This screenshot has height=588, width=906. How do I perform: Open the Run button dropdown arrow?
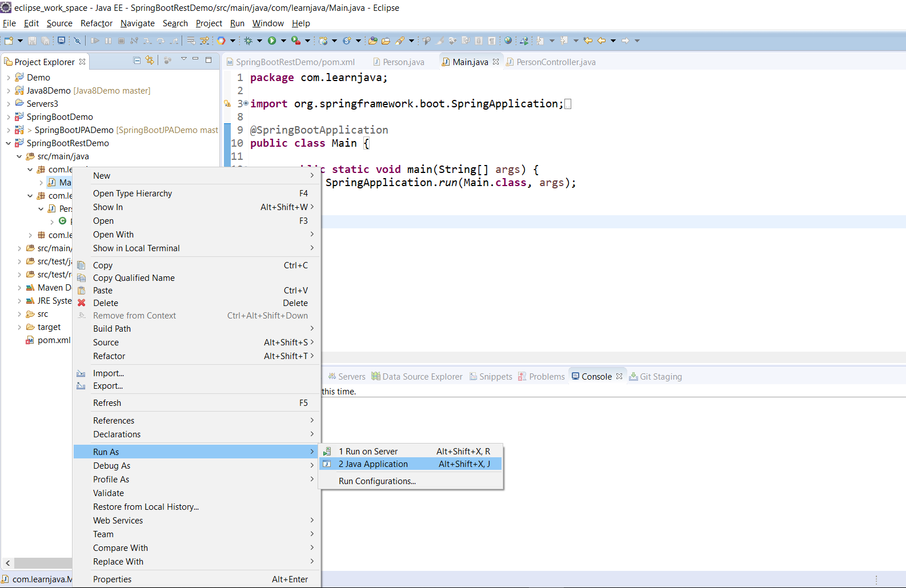(x=283, y=41)
